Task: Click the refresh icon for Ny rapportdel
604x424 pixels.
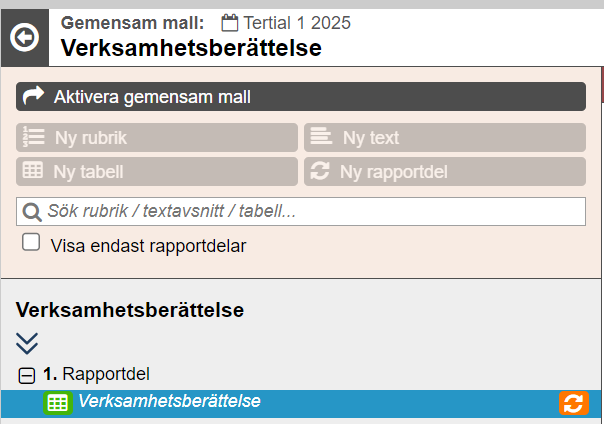Action: 320,171
